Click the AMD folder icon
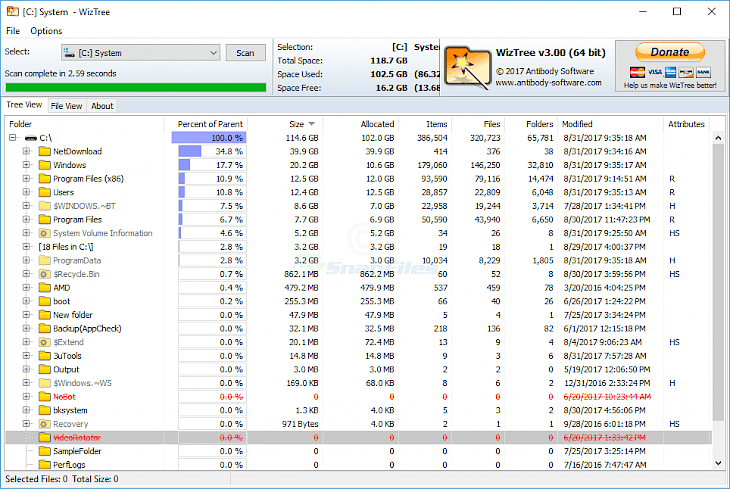Image resolution: width=730 pixels, height=489 pixels. [x=45, y=288]
